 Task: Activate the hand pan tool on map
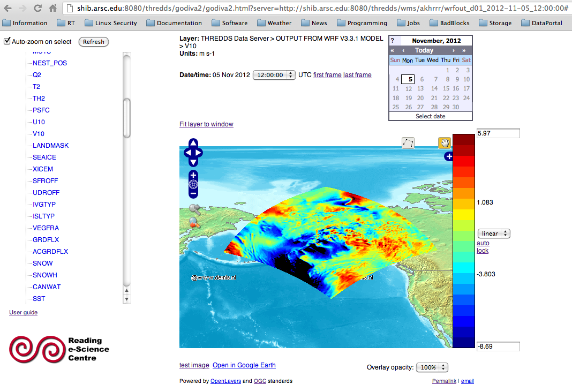tap(444, 143)
